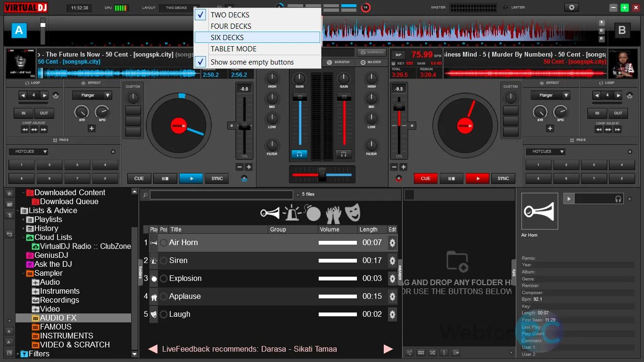
Task: Open the FAMOUS sampler folder
Action: 56,327
